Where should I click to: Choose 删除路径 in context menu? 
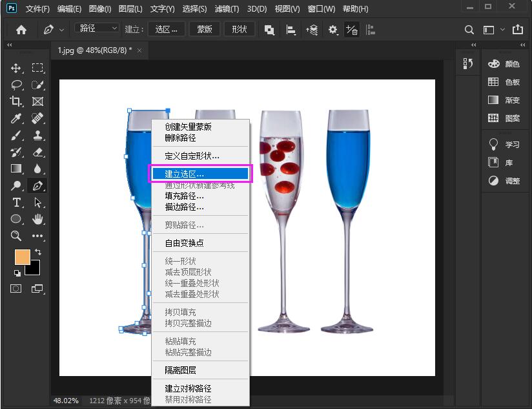pos(200,138)
